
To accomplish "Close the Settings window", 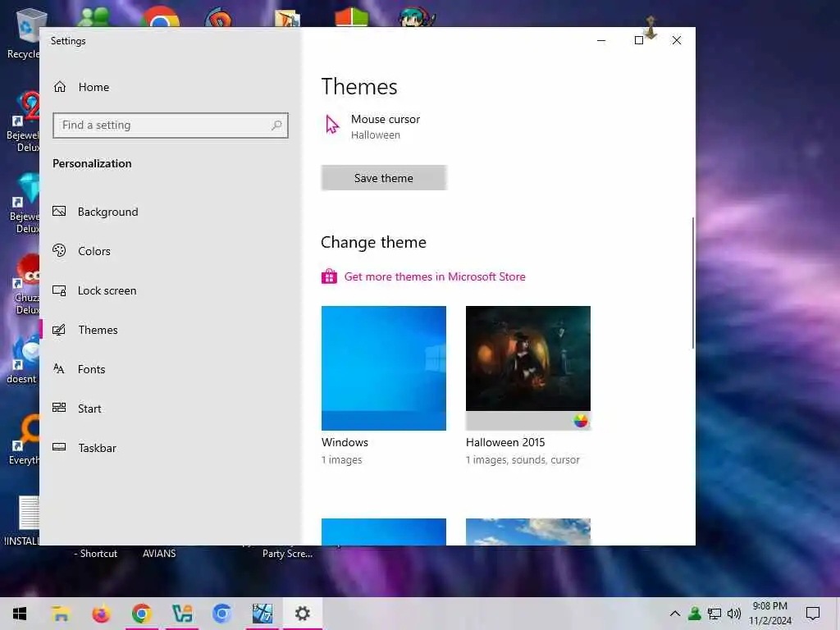I will [677, 40].
